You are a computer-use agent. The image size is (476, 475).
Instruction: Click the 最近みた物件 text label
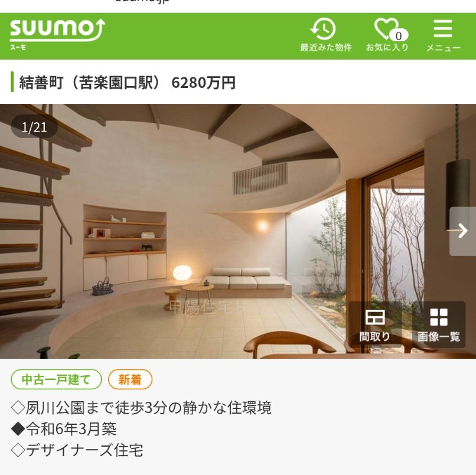(x=326, y=48)
